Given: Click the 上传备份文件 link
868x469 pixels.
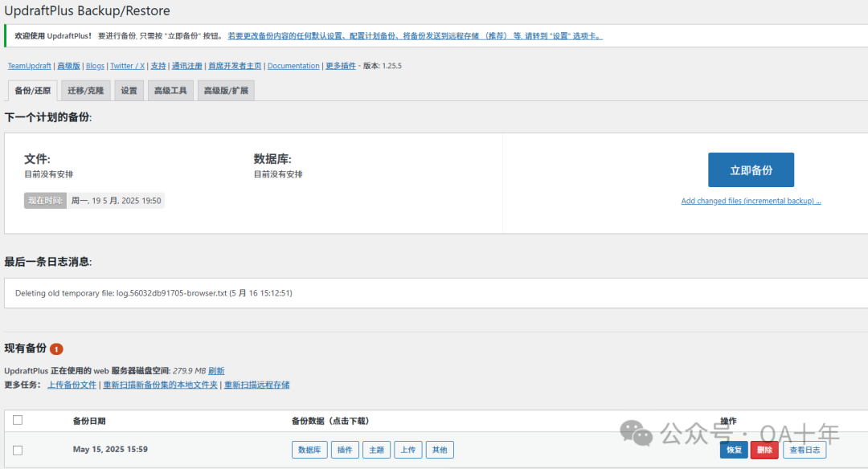Looking at the screenshot, I should (72, 385).
